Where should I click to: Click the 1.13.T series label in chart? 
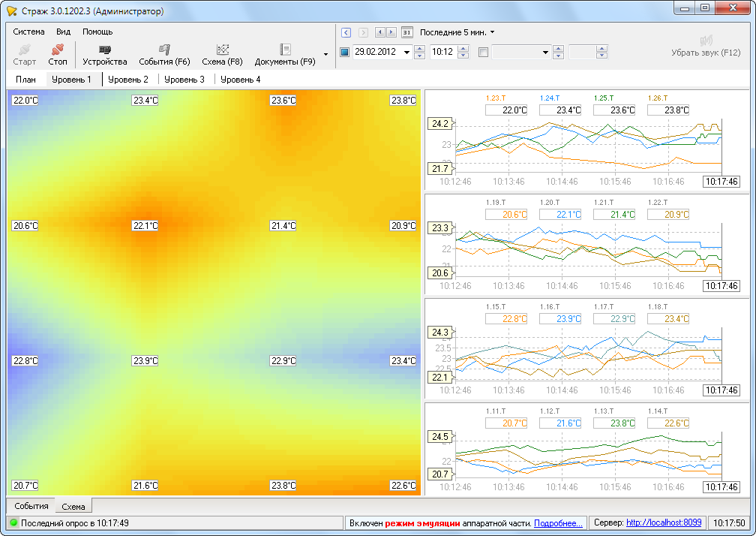point(604,411)
